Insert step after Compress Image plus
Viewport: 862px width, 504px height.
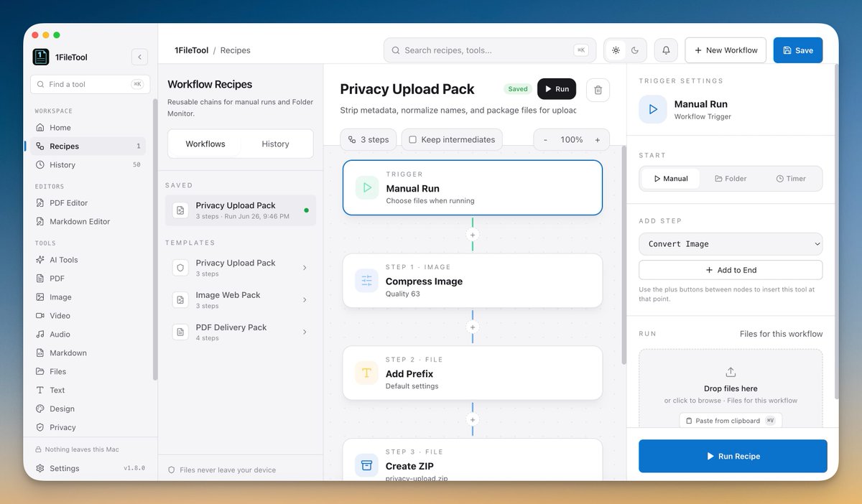tap(473, 327)
